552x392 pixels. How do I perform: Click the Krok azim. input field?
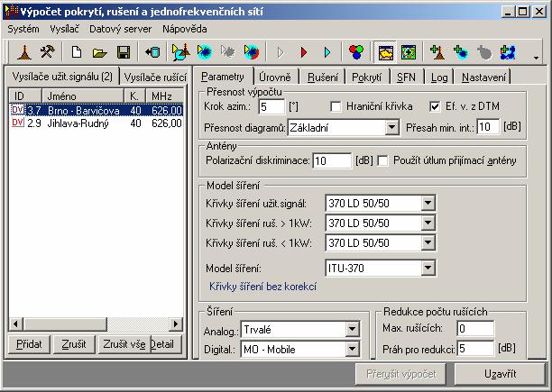[x=271, y=106]
